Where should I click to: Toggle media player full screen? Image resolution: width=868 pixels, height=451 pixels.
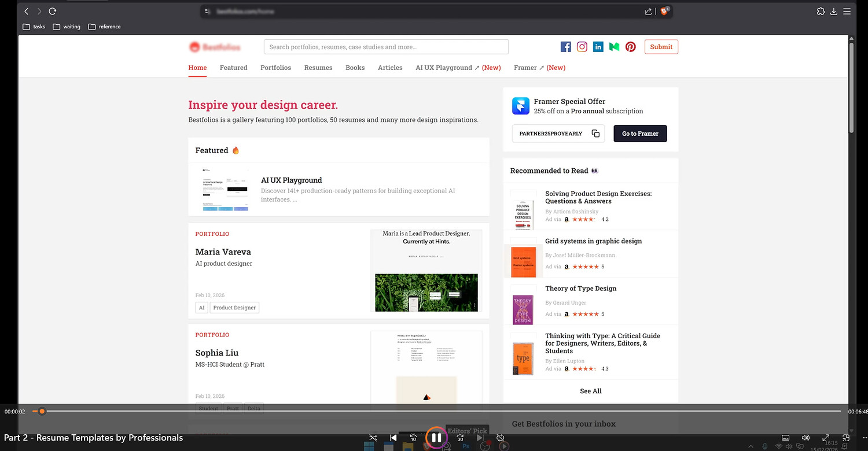(x=826, y=438)
